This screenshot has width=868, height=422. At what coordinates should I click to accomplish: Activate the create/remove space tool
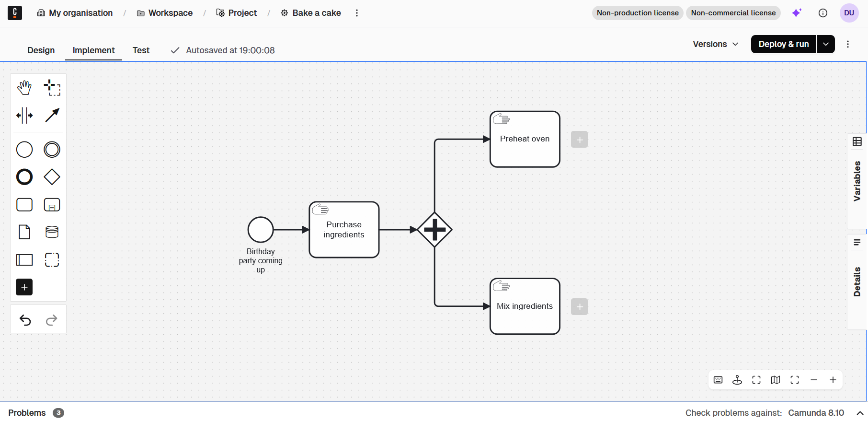[x=24, y=115]
